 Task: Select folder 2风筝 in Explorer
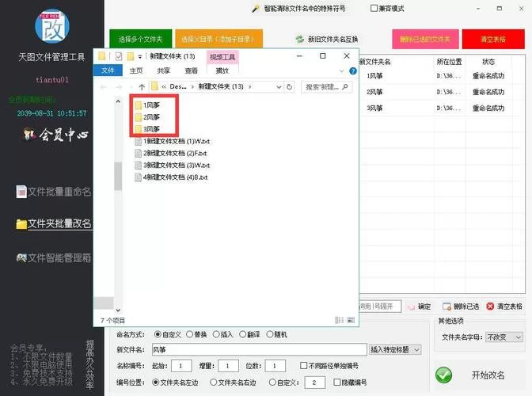147,117
